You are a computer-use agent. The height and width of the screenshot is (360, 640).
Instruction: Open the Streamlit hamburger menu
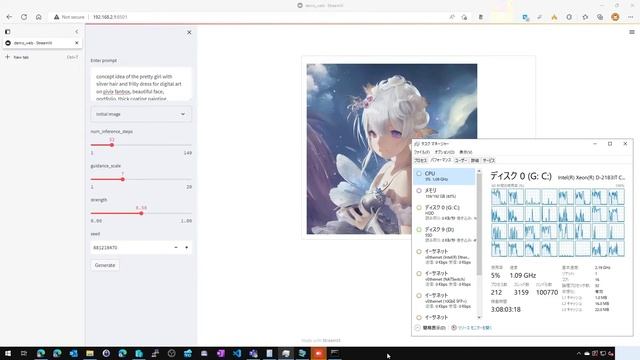pyautogui.click(x=632, y=32)
